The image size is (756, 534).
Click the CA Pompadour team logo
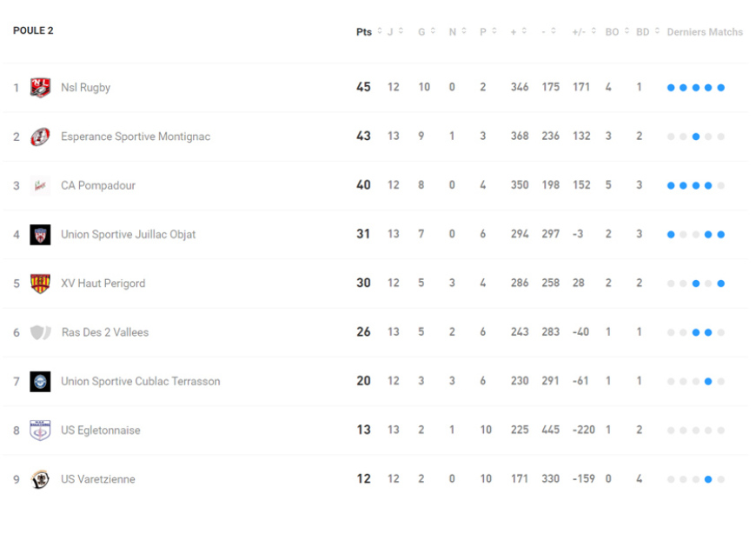(40, 185)
